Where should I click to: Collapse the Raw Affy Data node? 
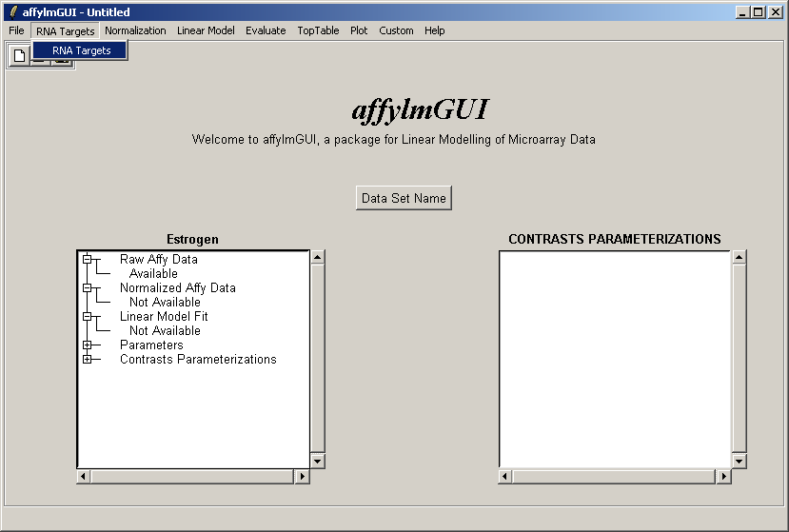[x=88, y=259]
